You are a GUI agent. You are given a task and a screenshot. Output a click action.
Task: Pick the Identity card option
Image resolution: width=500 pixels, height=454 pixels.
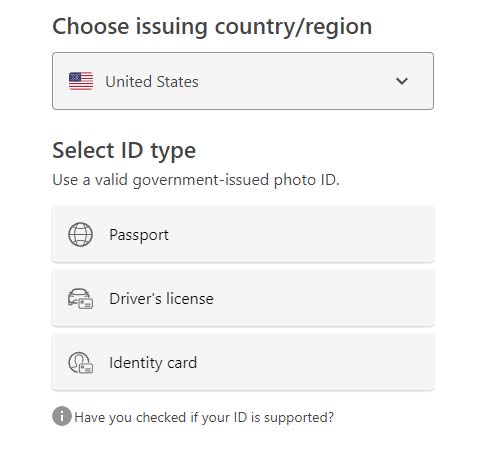pyautogui.click(x=243, y=363)
